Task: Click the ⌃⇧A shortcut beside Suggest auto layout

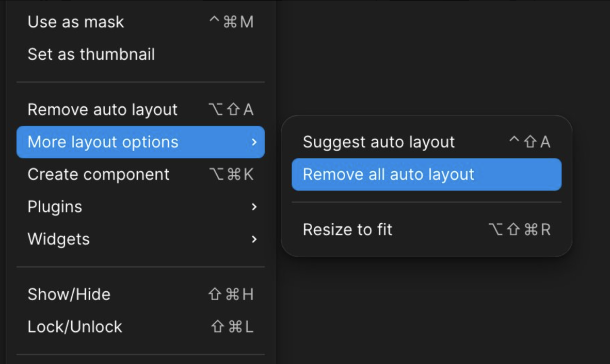Action: pos(529,142)
